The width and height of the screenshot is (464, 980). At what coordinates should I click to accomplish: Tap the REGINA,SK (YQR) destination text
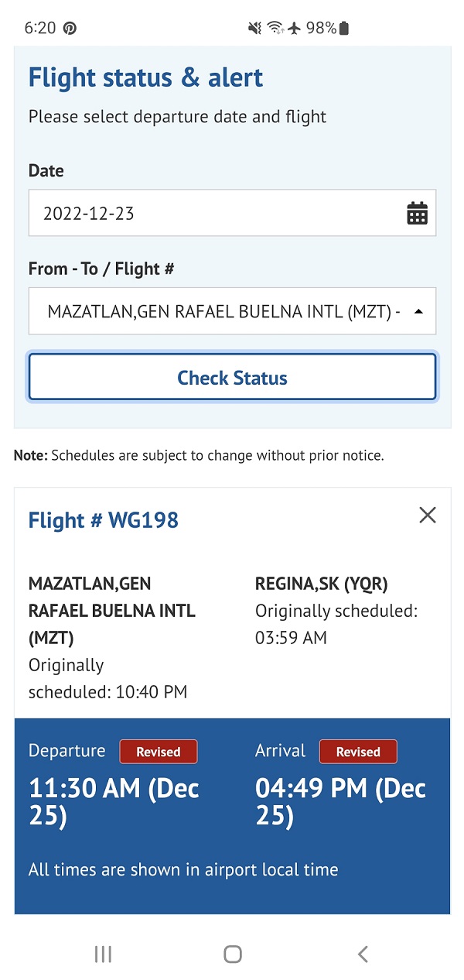[321, 584]
